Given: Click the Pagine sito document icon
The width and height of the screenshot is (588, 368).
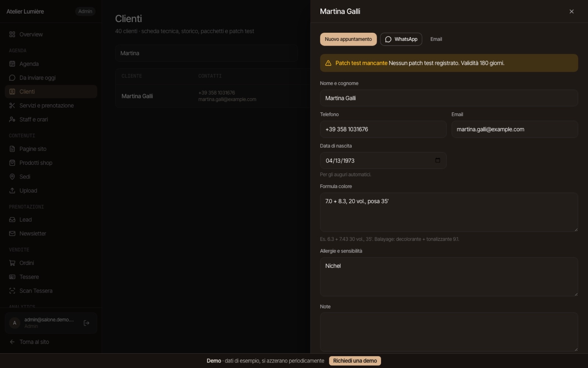Looking at the screenshot, I should (12, 149).
